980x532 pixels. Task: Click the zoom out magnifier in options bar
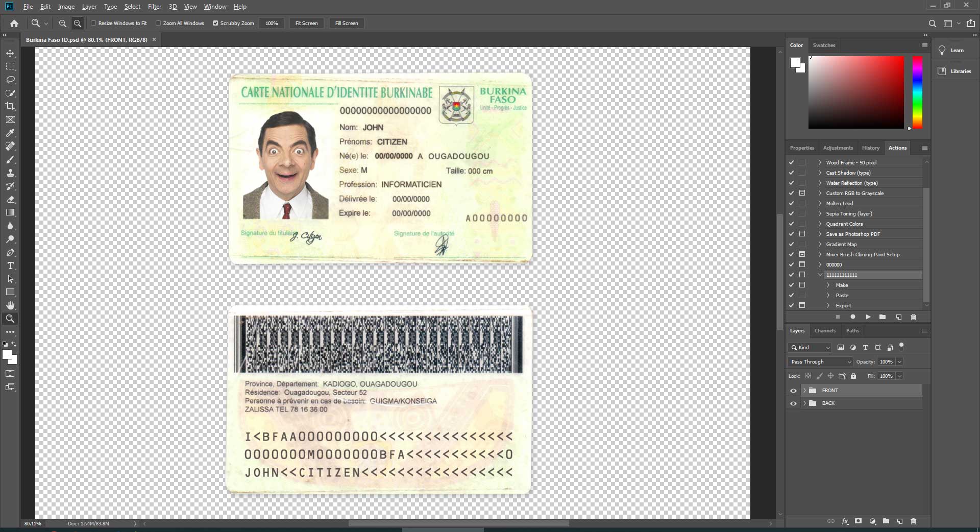click(x=78, y=23)
